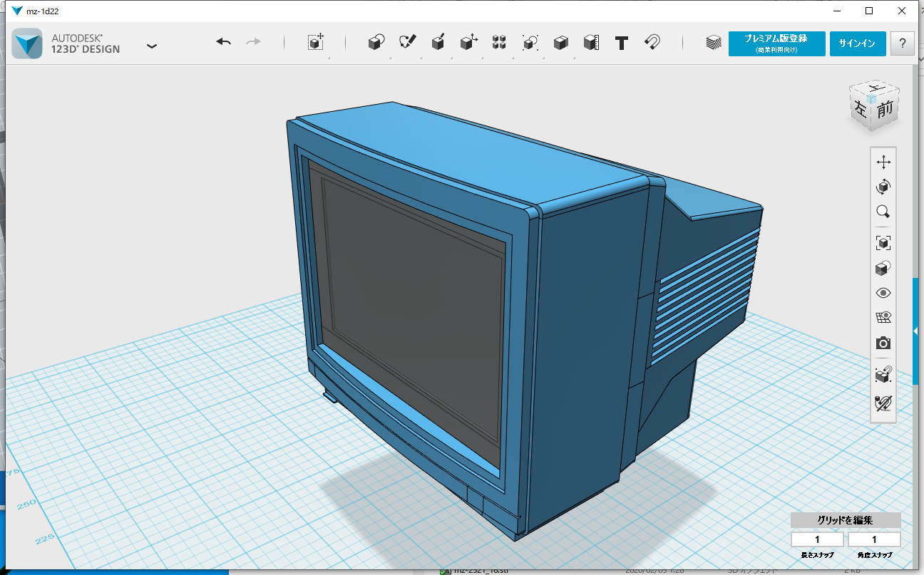The width and height of the screenshot is (924, 575).
Task: Activate the Orbit tool in the navigation sidebar
Action: coord(883,187)
